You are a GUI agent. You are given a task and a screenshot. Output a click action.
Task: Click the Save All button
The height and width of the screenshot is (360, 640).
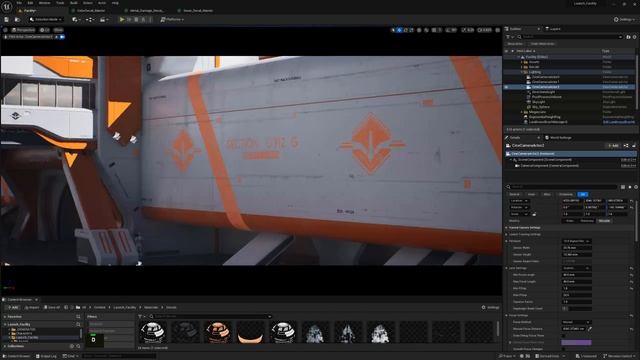52,307
